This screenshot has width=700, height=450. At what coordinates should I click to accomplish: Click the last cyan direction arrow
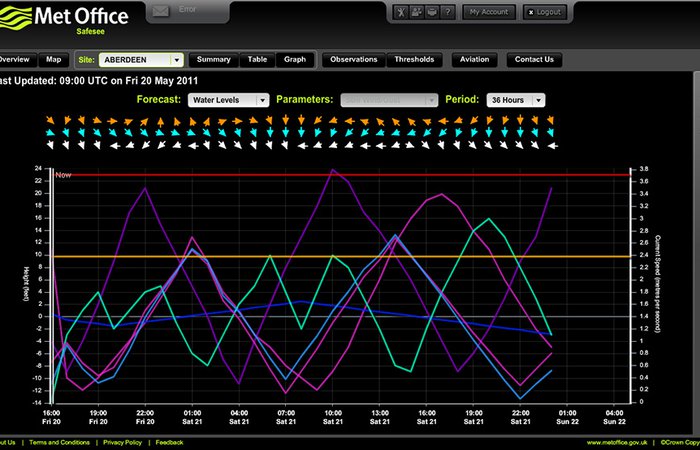click(550, 133)
